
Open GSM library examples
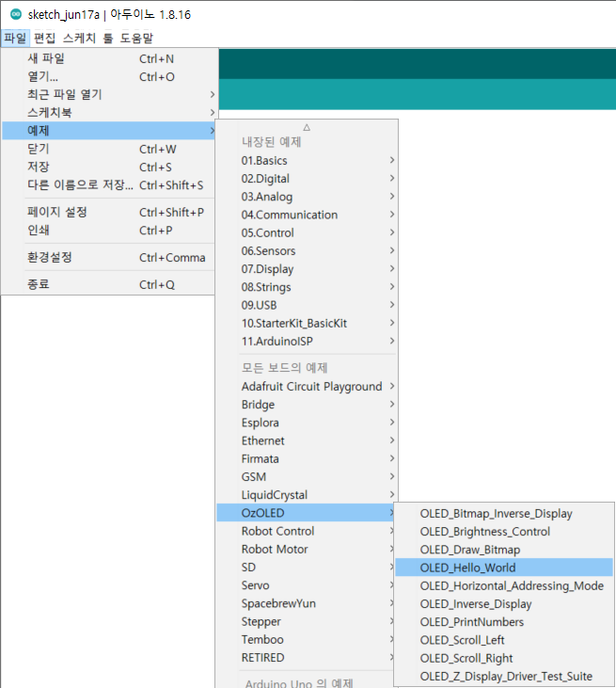(x=307, y=476)
